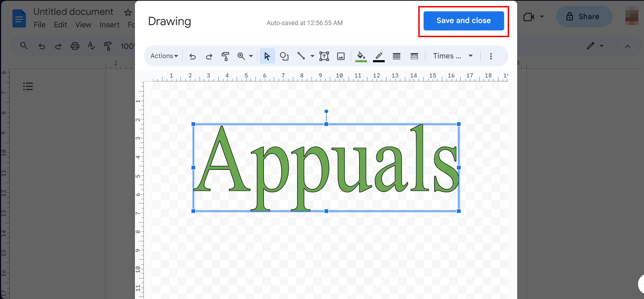The width and height of the screenshot is (644, 299).
Task: Open more drawing toolbar options
Action: point(491,56)
